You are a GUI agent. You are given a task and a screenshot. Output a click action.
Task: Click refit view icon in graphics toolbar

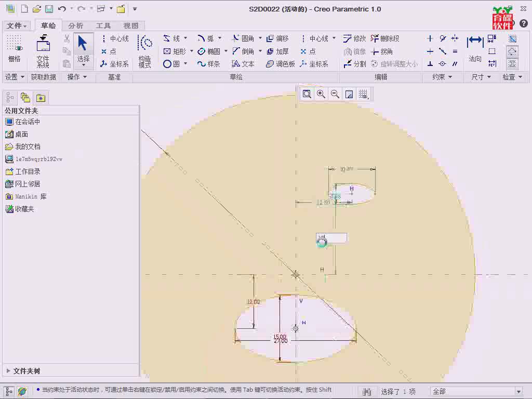click(x=307, y=94)
